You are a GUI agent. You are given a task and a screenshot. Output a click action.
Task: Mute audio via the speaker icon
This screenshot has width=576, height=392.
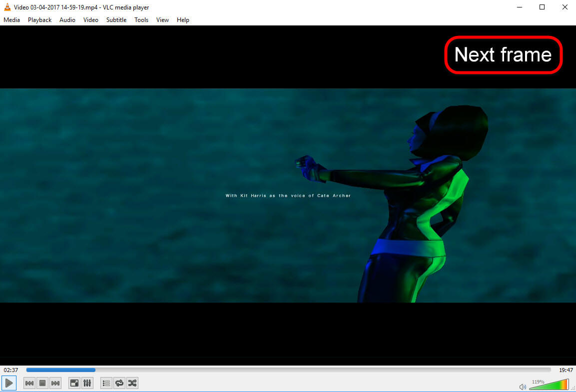click(523, 387)
